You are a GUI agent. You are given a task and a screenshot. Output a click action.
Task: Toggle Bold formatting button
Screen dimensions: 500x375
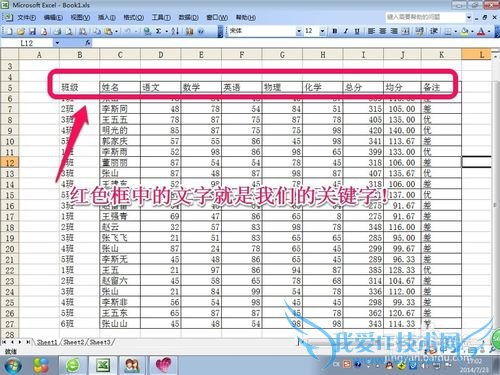335,31
